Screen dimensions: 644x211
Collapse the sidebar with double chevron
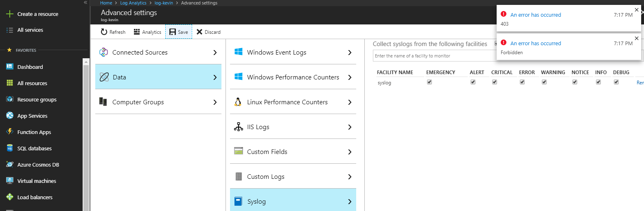(85, 2)
